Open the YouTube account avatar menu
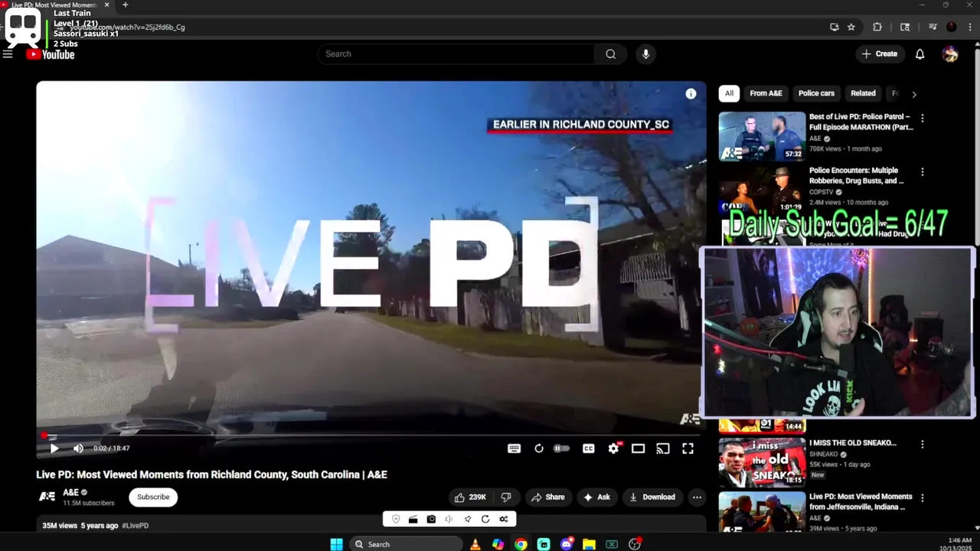The image size is (980, 551). [950, 54]
